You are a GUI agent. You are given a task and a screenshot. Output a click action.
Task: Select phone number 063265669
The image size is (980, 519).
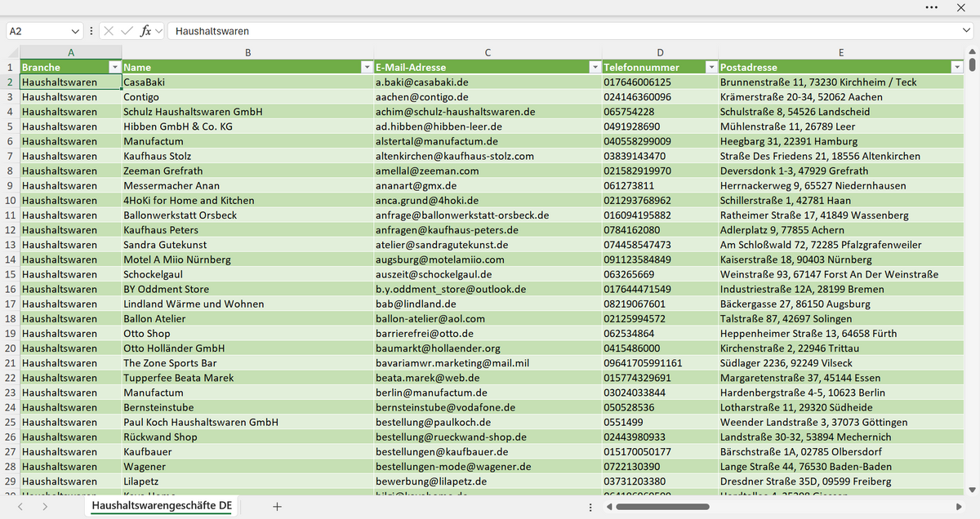coord(660,274)
